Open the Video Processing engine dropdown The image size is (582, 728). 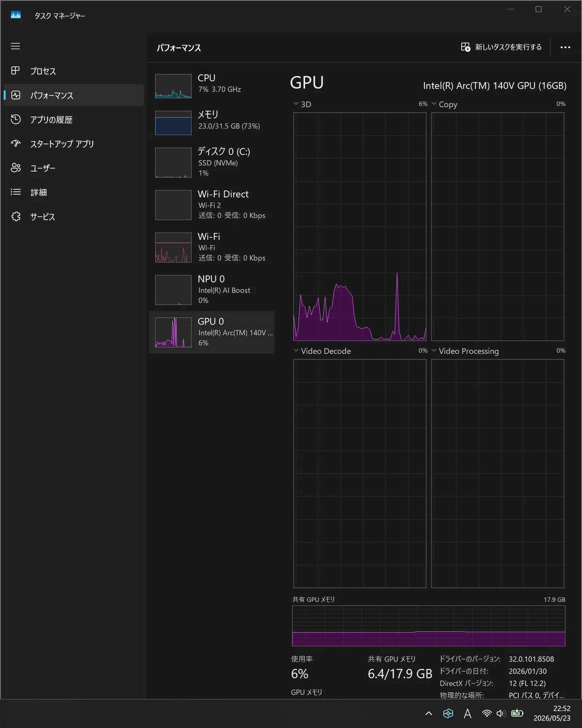pos(465,351)
